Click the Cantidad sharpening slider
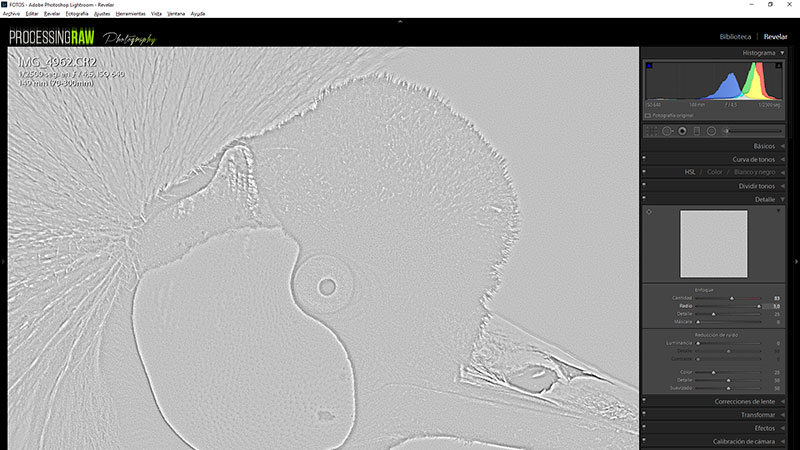 click(x=730, y=298)
